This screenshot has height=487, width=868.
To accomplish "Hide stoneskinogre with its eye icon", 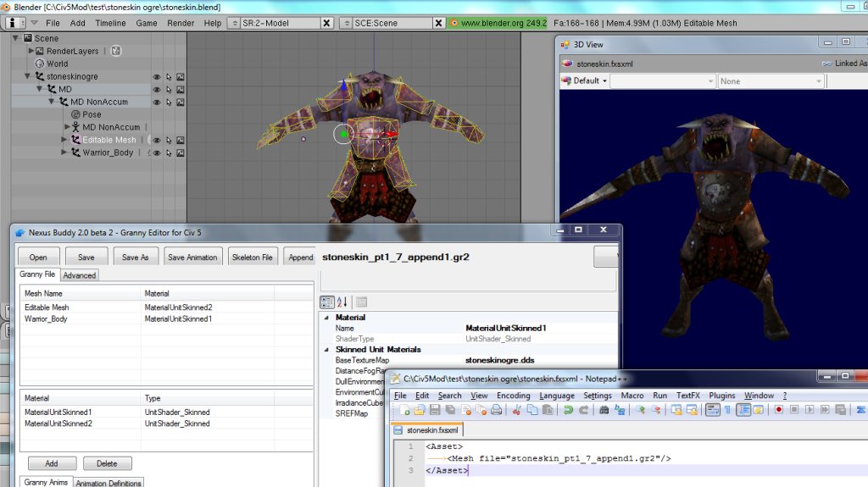I will pos(157,77).
